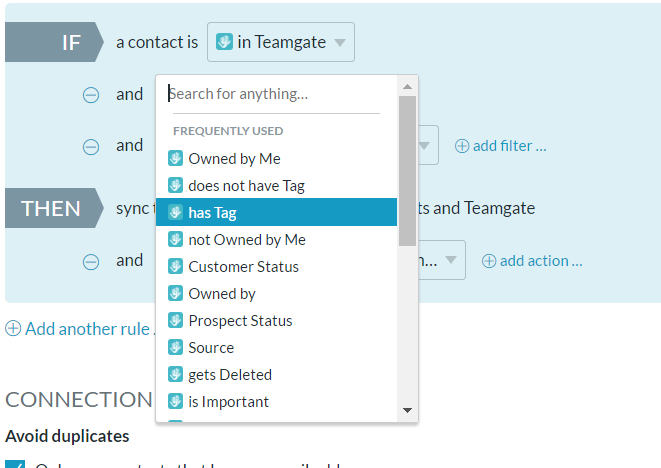Image resolution: width=661 pixels, height=468 pixels.
Task: Open the dropdown arrow beside 'add action'
Action: (451, 260)
